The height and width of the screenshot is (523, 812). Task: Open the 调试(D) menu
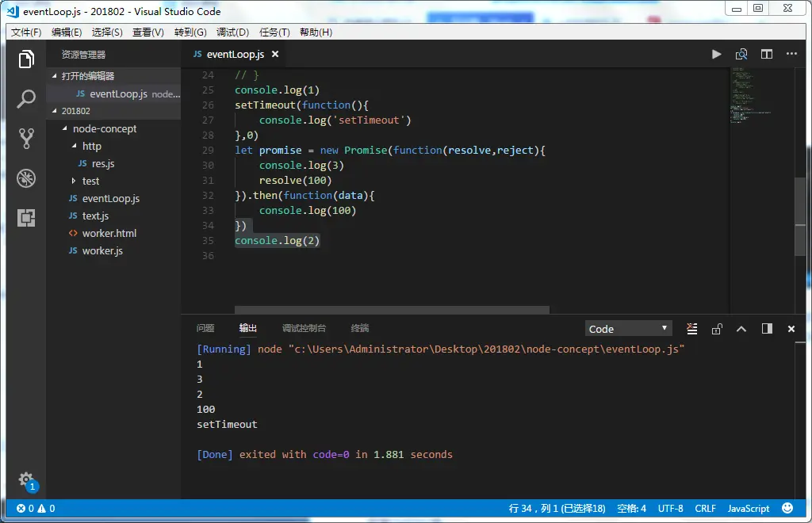232,32
